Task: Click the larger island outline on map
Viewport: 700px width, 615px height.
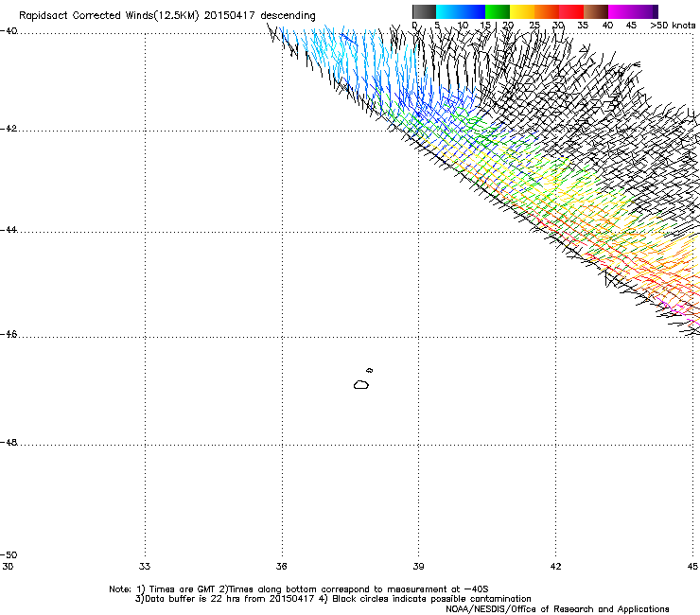Action: (x=361, y=384)
